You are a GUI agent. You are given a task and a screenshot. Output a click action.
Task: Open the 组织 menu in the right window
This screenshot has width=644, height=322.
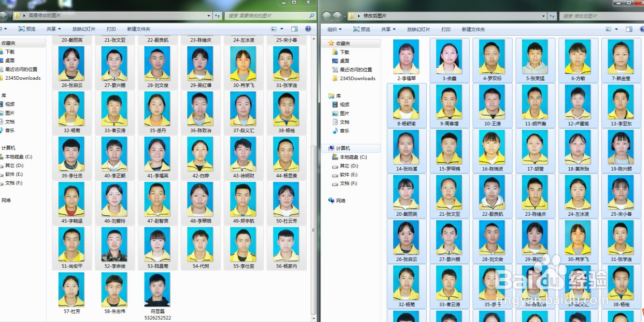pos(334,29)
